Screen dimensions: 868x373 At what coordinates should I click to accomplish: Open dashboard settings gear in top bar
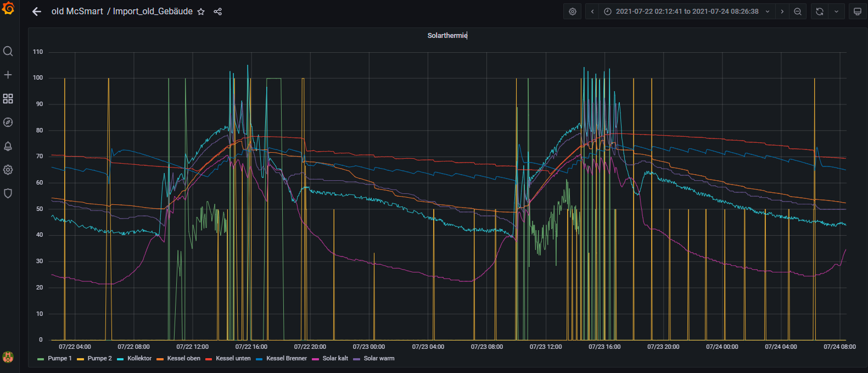[573, 12]
